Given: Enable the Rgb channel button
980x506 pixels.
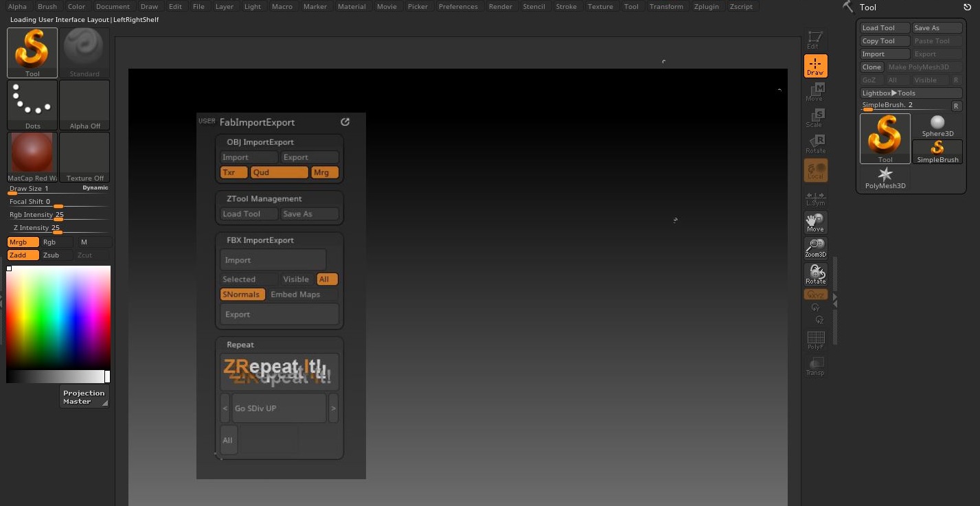Looking at the screenshot, I should coord(57,242).
